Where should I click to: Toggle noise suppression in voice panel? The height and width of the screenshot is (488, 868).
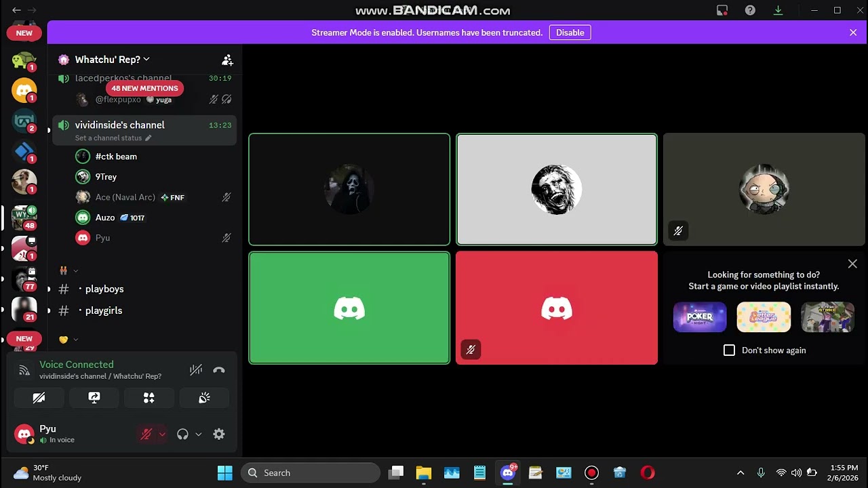tap(196, 370)
